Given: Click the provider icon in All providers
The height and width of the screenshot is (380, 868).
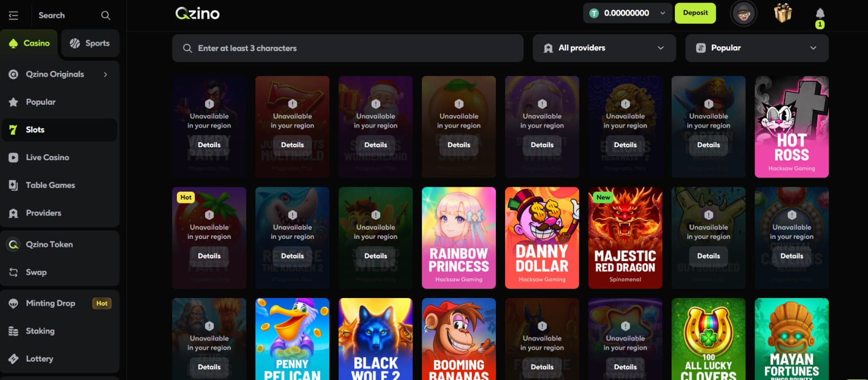Looking at the screenshot, I should coord(548,48).
